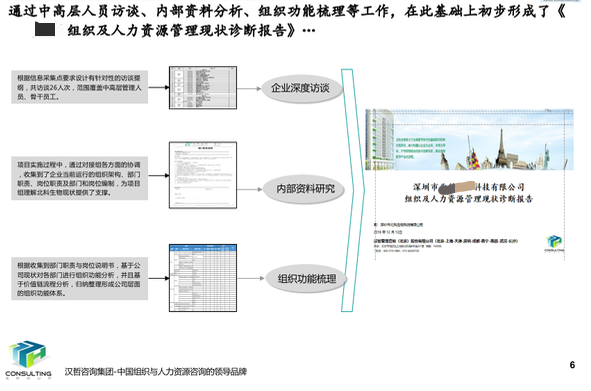Click the small logo on report cover
The height and width of the screenshot is (391, 591).
pyautogui.click(x=554, y=244)
